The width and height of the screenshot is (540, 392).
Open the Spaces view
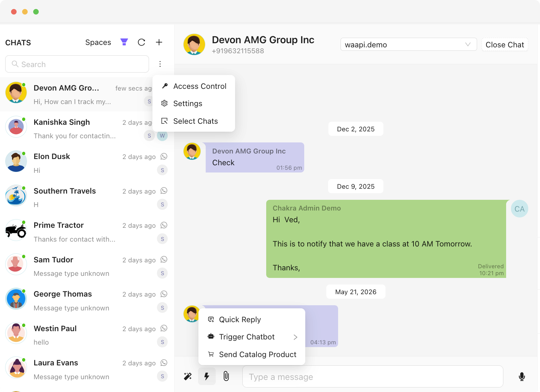98,42
